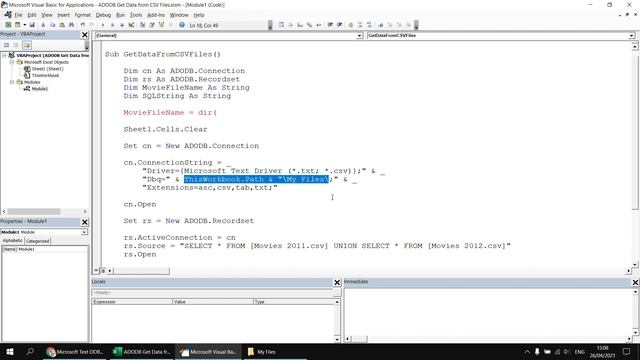The width and height of the screenshot is (640, 360).
Task: Click the Toggle Breakpoint hand icon
Action: point(351,25)
